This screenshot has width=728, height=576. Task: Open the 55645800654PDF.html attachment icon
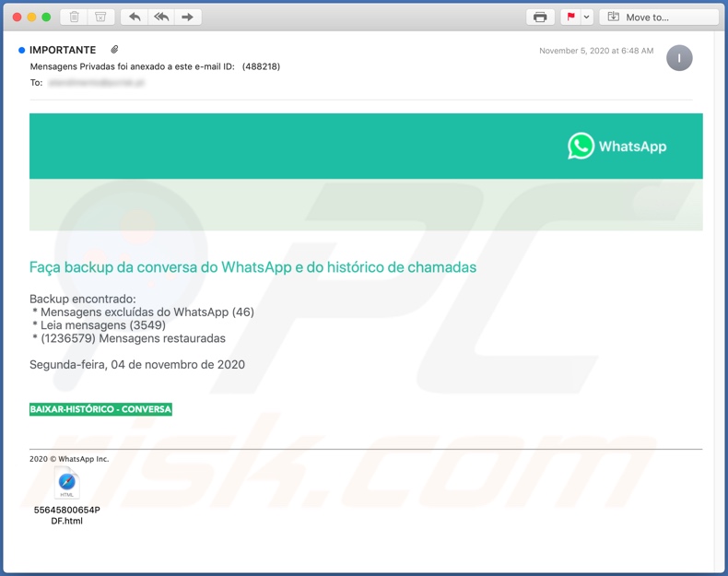[67, 483]
